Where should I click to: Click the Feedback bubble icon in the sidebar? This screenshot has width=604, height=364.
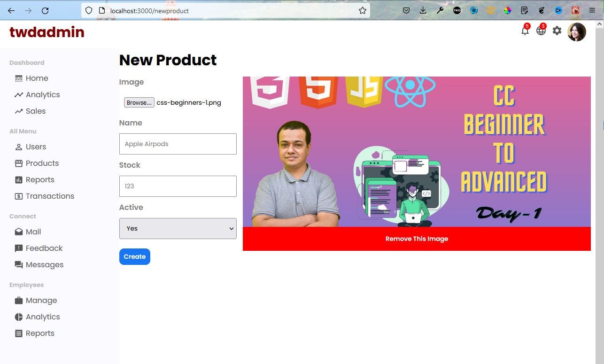click(19, 248)
